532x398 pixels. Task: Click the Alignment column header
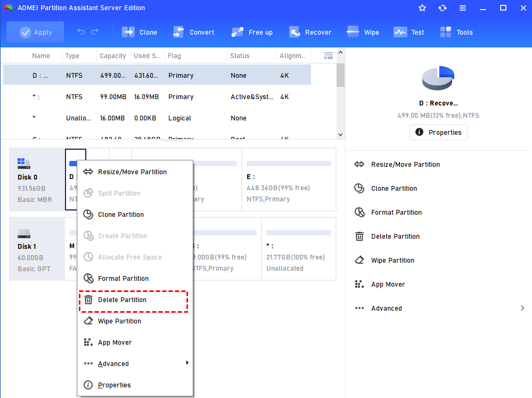(293, 56)
